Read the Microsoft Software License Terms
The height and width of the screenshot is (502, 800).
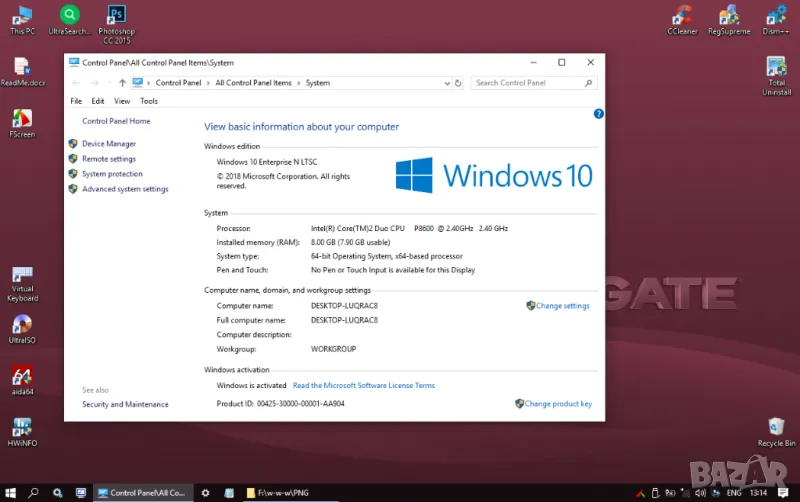(364, 385)
